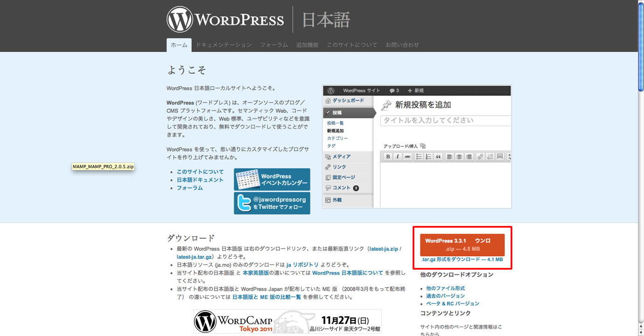Open the 日本語版と ME 版の比較一覧 link
Screen dimensions: 644x336
click(x=266, y=297)
